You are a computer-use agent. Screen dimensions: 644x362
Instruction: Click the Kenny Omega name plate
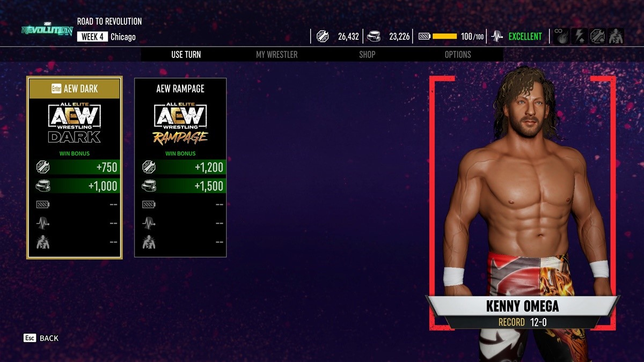click(522, 306)
